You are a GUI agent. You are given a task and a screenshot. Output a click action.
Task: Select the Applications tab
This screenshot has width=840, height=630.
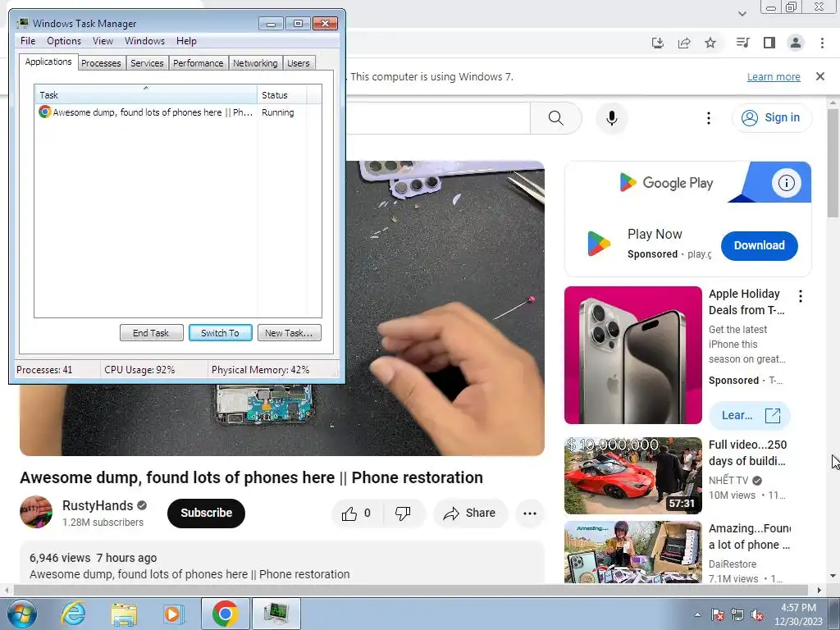click(x=48, y=62)
